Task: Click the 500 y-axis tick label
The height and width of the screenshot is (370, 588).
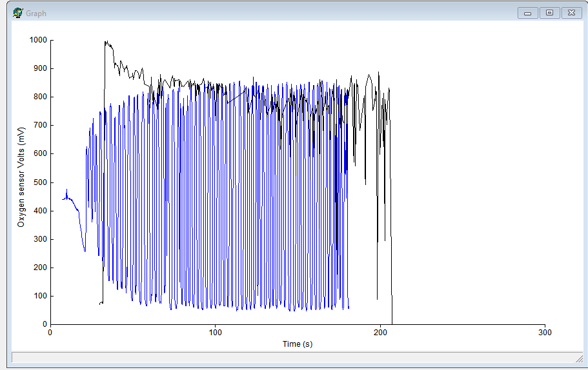Action: click(x=41, y=182)
